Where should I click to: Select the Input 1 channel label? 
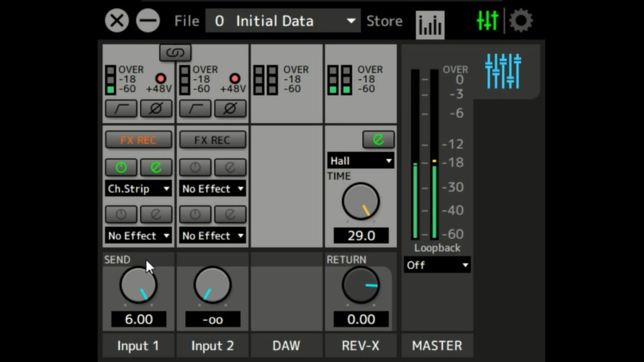pyautogui.click(x=138, y=346)
